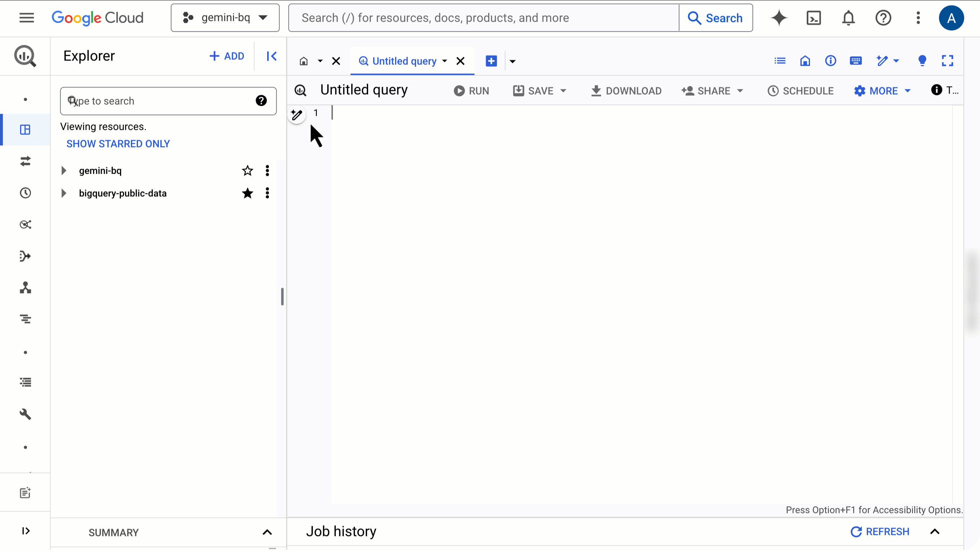Open the new tab options dropdown arrow

coord(512,61)
